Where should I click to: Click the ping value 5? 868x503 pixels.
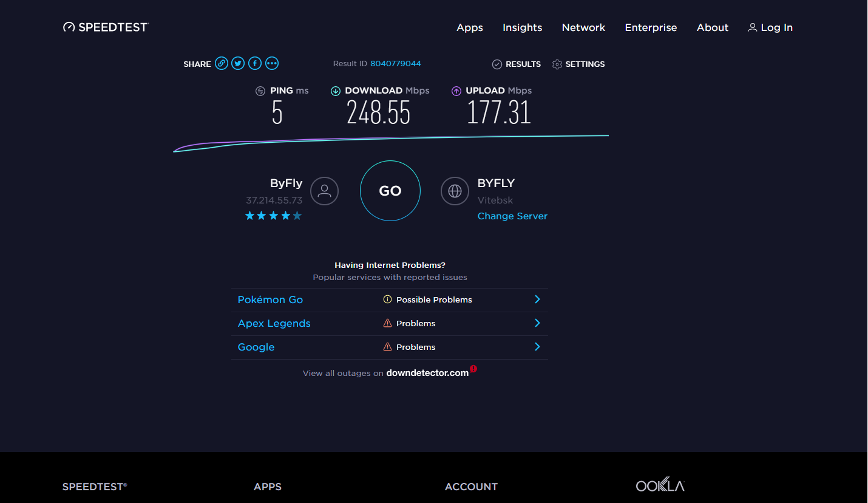click(277, 113)
